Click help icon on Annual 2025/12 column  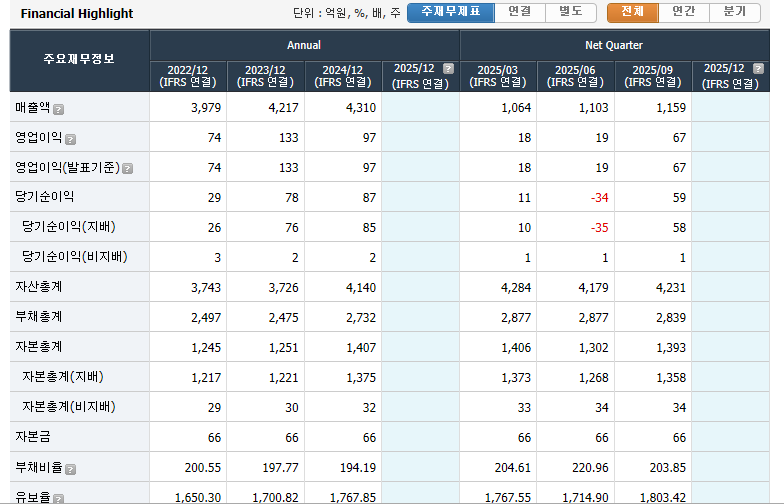tap(449, 69)
